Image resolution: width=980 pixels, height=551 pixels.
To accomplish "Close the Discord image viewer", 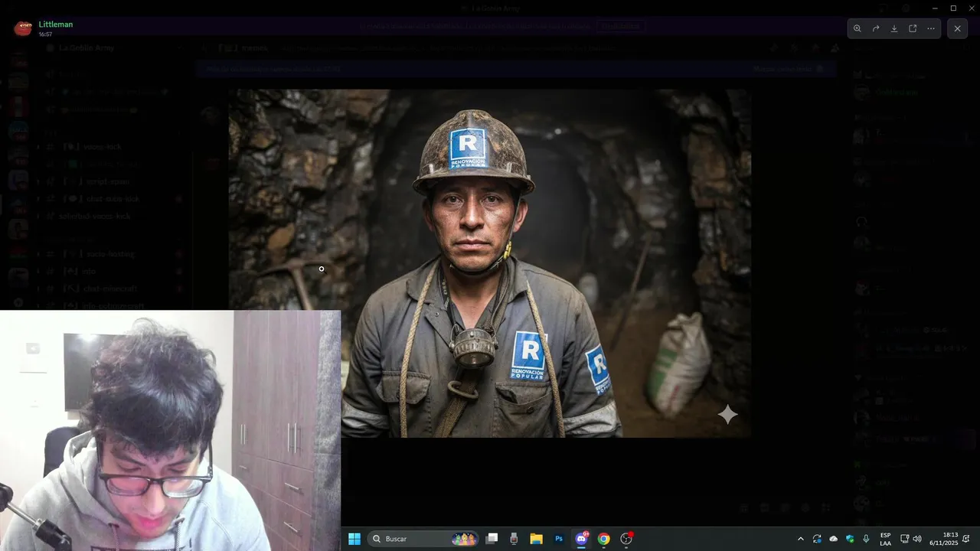I will point(957,28).
